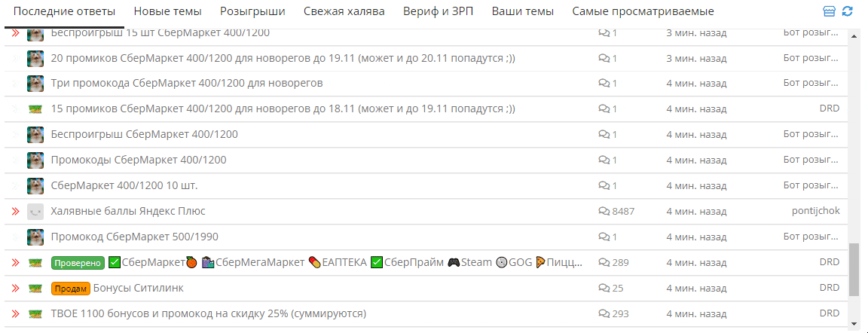Click unread arrows icon for ТВОЕ 1100 бонусов
This screenshot has height=333, width=868.
pos(16,313)
